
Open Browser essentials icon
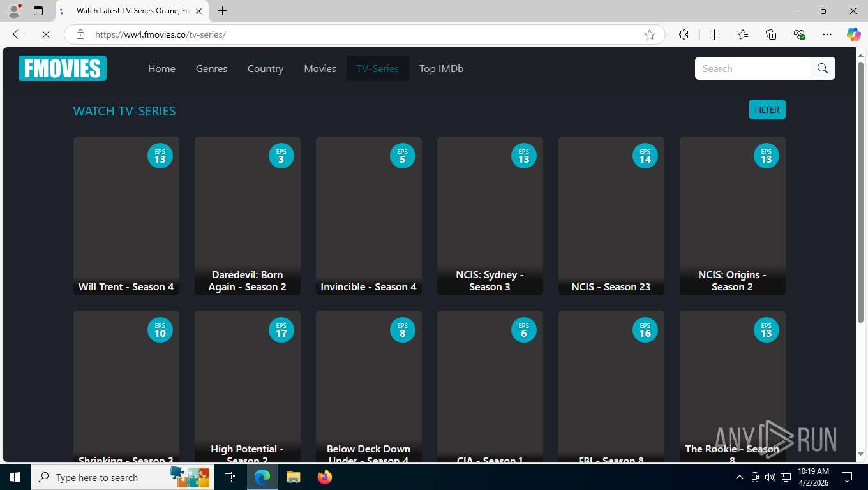pyautogui.click(x=799, y=34)
